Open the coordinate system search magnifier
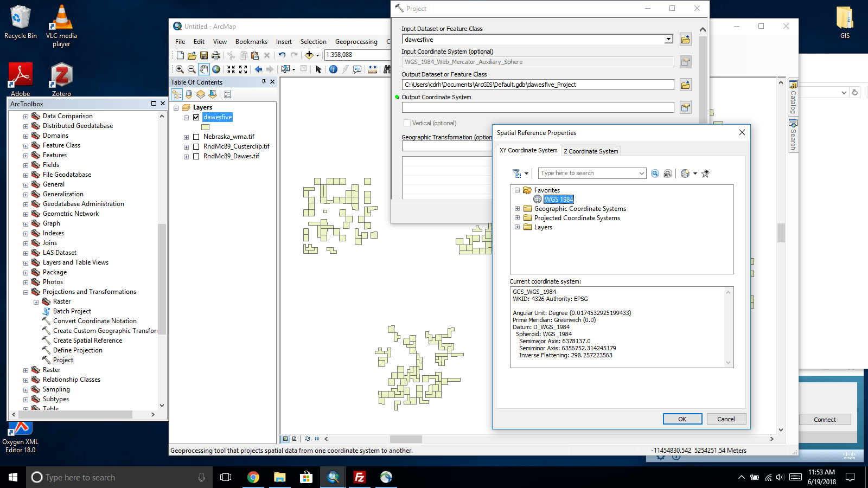 point(655,173)
